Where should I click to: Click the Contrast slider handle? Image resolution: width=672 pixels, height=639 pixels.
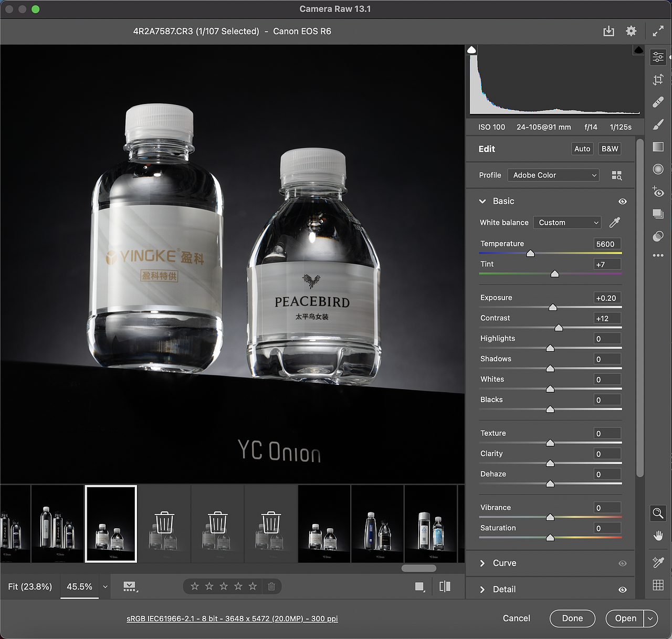point(559,328)
